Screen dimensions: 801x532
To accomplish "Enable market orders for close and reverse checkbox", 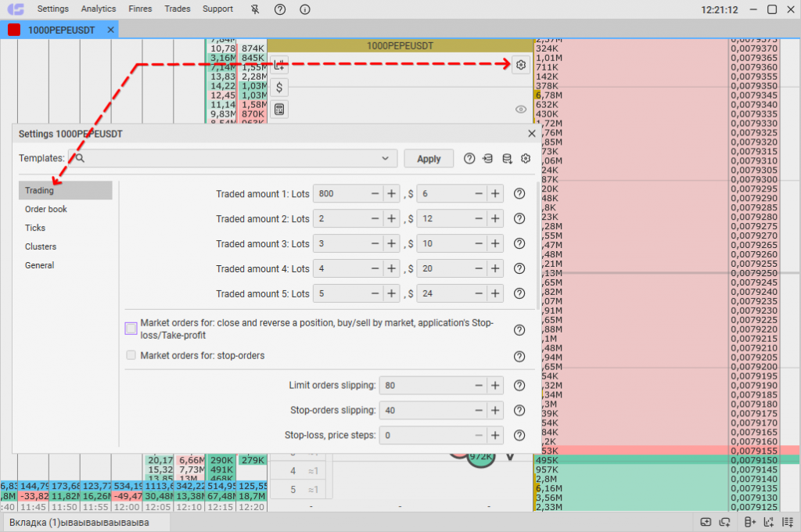I will pos(131,329).
